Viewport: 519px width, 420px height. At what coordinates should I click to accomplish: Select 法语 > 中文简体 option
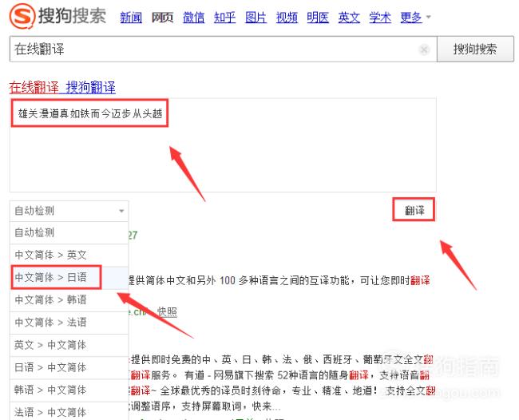69,412
